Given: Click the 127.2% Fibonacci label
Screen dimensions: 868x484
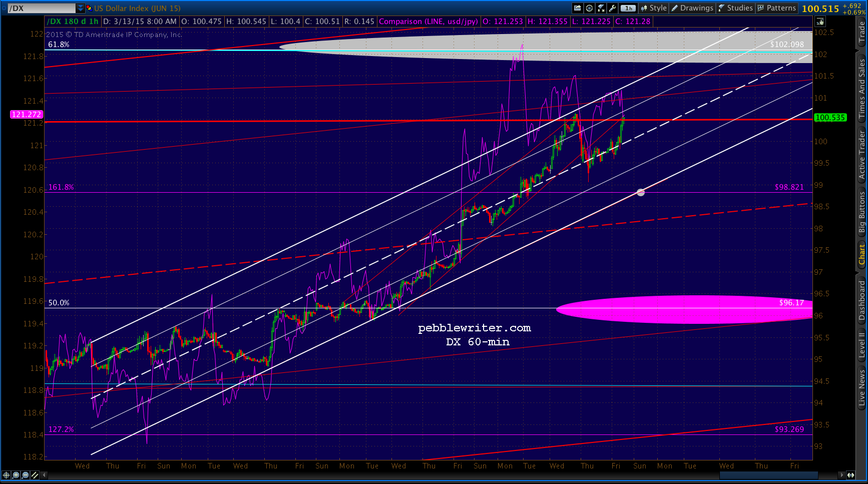Looking at the screenshot, I should pyautogui.click(x=61, y=429).
